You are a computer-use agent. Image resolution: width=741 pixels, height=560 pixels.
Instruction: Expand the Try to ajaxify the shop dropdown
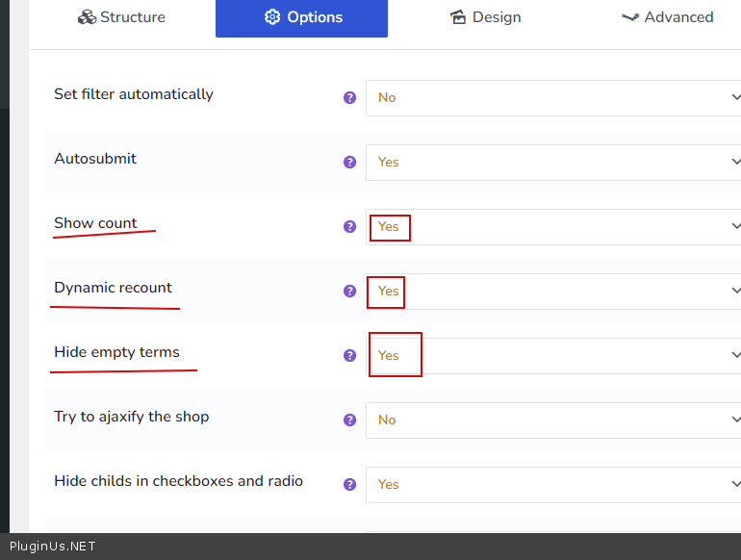pos(553,420)
